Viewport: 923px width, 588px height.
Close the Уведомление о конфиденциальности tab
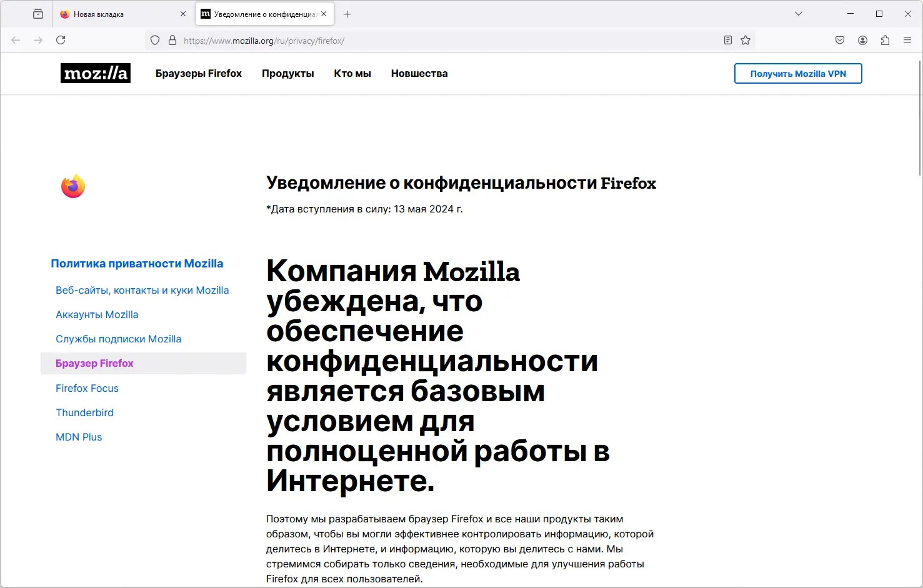[324, 14]
